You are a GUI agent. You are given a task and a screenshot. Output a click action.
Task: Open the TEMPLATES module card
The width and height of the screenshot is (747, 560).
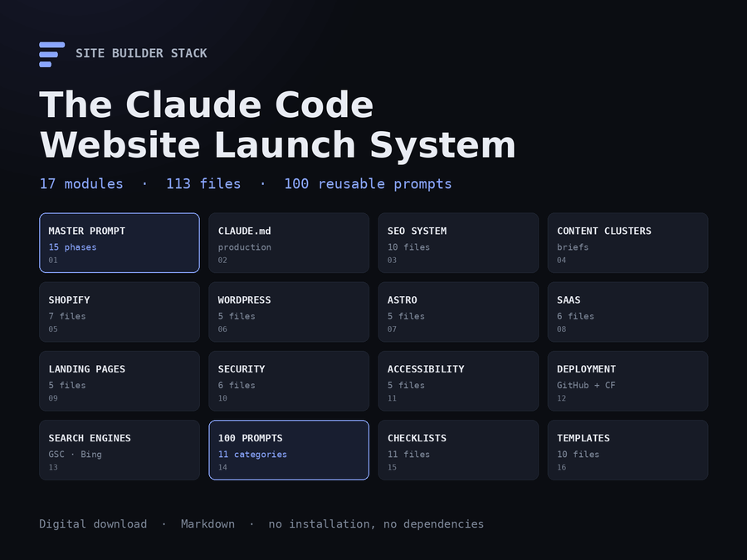point(628,450)
